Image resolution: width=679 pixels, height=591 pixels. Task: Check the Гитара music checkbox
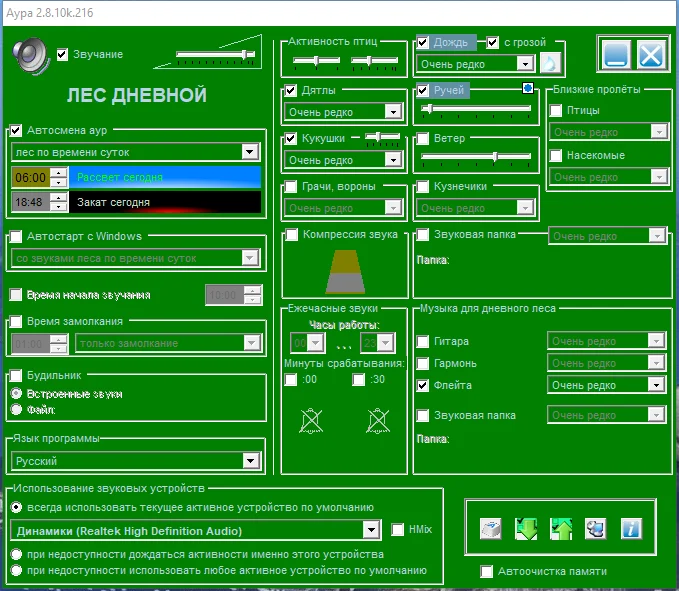(x=423, y=342)
